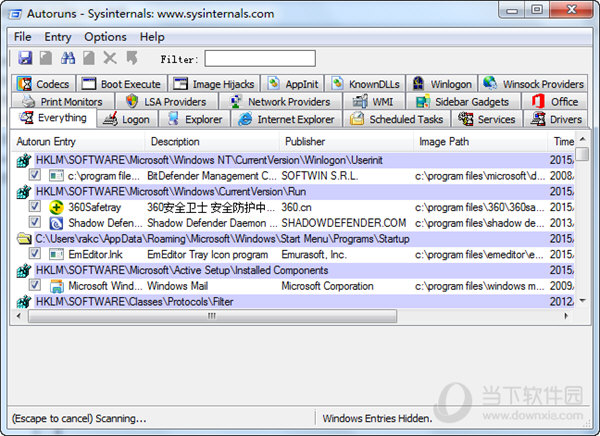This screenshot has height=436, width=600.
Task: Switch to Scheduled Tasks tab
Action: 397,119
